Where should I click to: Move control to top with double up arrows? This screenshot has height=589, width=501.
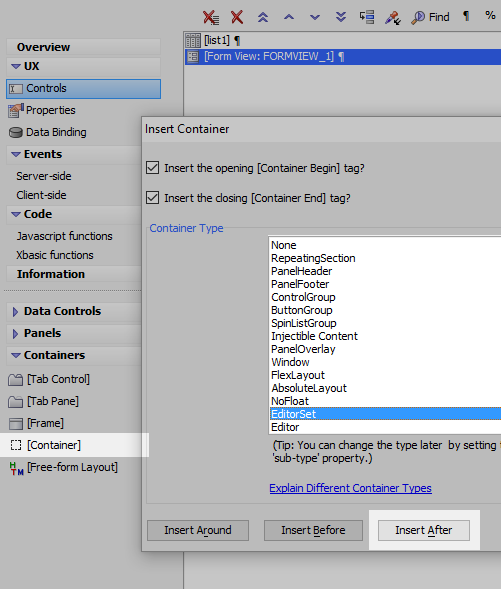263,17
